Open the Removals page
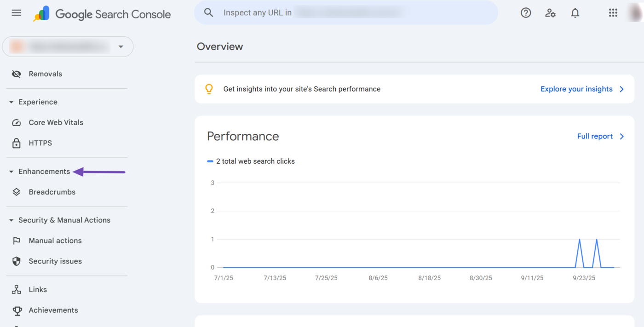The image size is (644, 327). [x=45, y=74]
